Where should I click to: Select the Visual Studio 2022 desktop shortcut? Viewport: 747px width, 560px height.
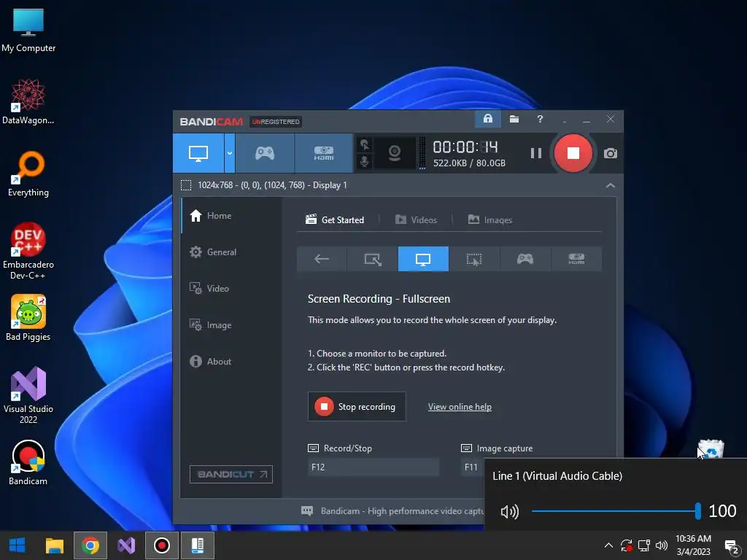pos(28,395)
